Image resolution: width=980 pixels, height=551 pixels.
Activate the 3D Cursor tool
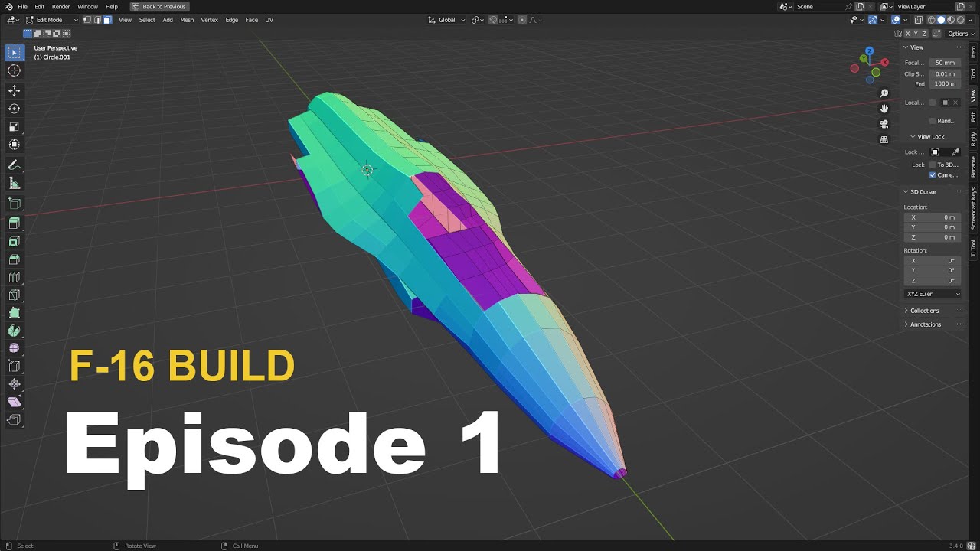tap(14, 70)
